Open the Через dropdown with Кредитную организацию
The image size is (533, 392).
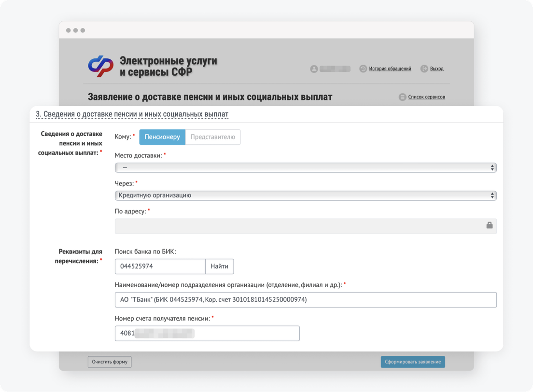point(306,196)
